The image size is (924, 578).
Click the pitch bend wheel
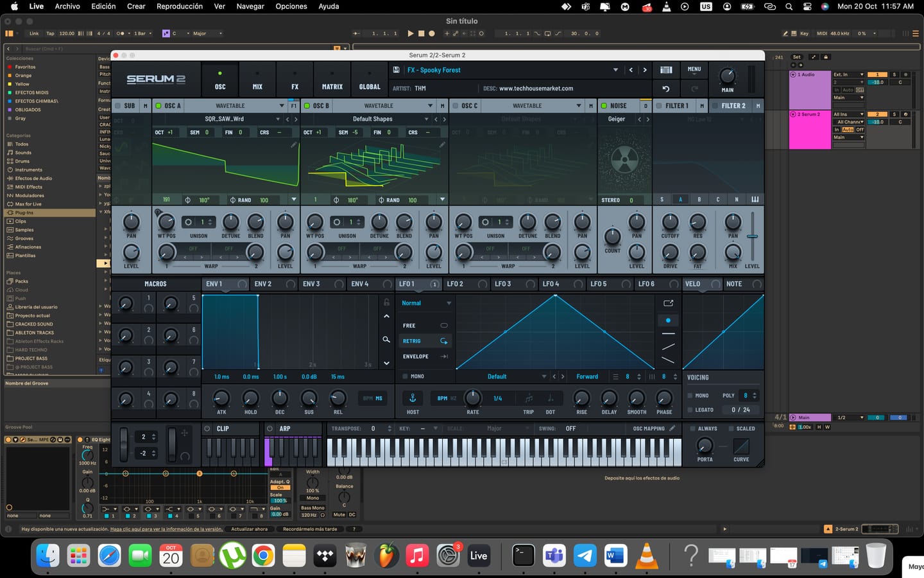pyautogui.click(x=124, y=443)
